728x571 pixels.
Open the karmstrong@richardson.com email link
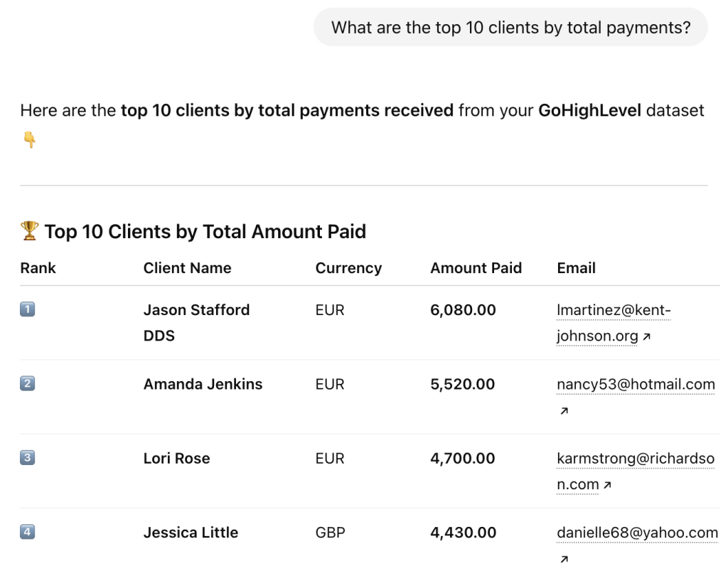(636, 459)
